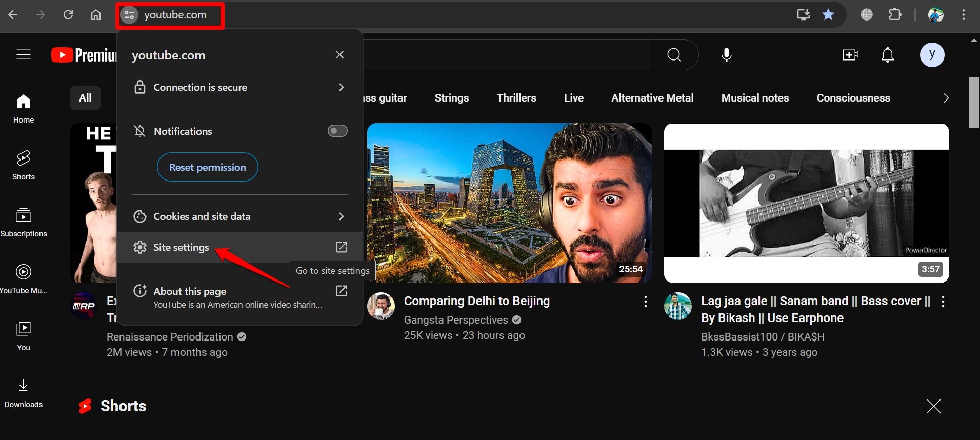Click the browser back arrow
The height and width of the screenshot is (440, 980).
pyautogui.click(x=13, y=15)
